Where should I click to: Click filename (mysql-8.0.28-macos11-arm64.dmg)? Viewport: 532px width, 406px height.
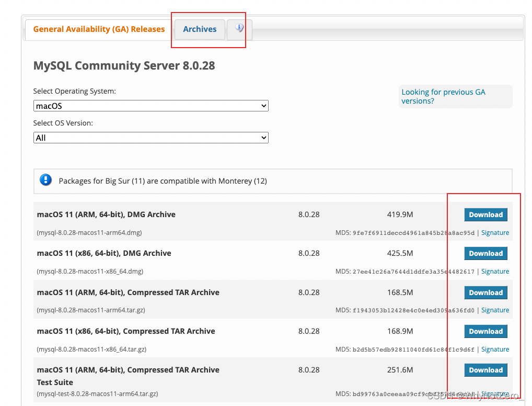[x=89, y=233]
